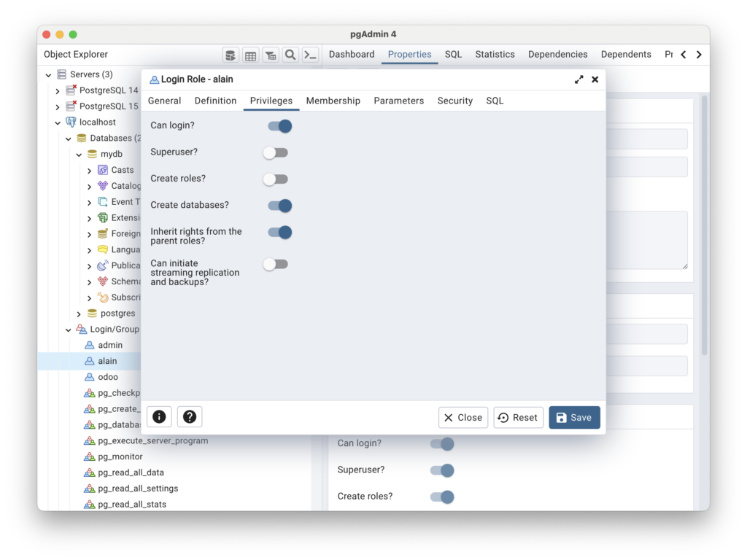Switch to the Definition tab
747x560 pixels.
click(215, 101)
